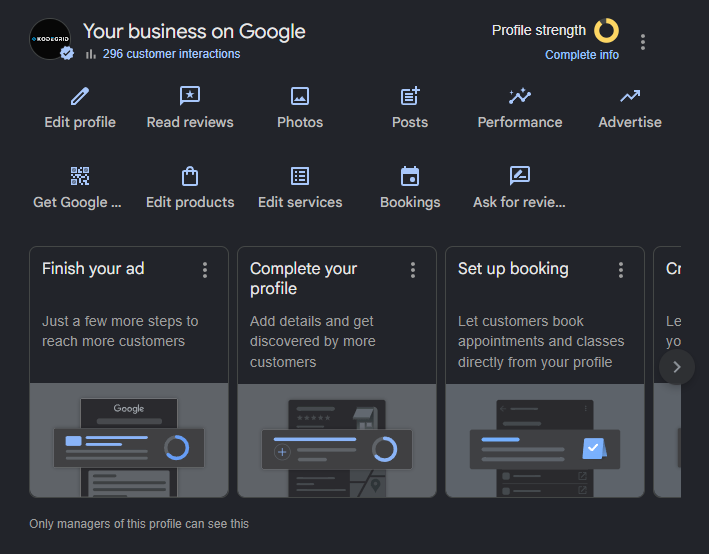Open the Photos image icon
Image resolution: width=709 pixels, height=554 pixels.
click(300, 96)
